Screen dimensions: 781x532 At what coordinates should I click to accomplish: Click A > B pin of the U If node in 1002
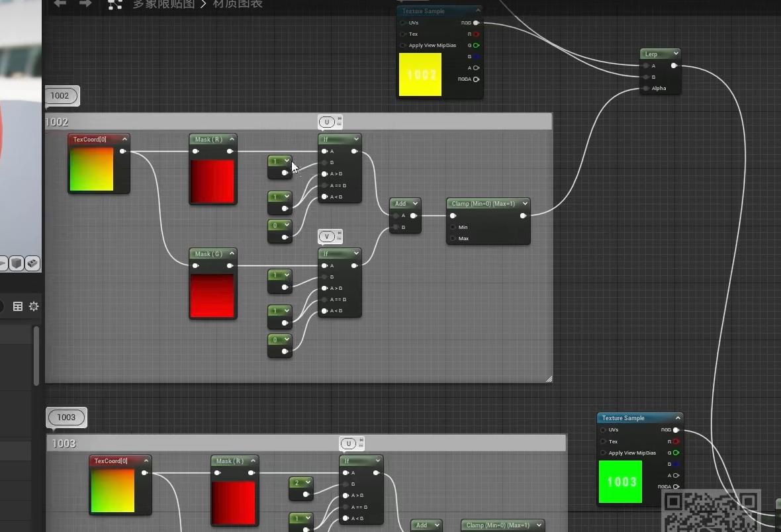325,174
